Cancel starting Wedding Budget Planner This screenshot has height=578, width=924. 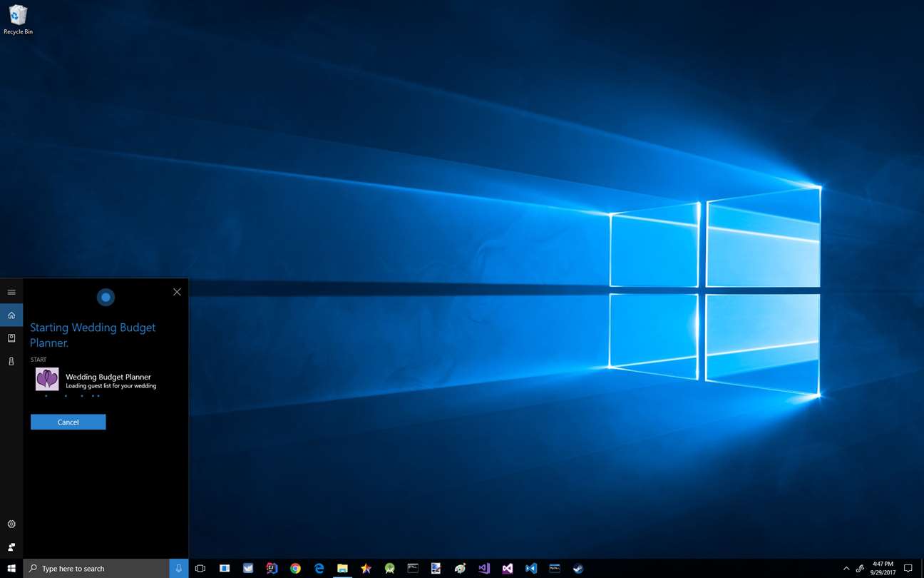(68, 422)
